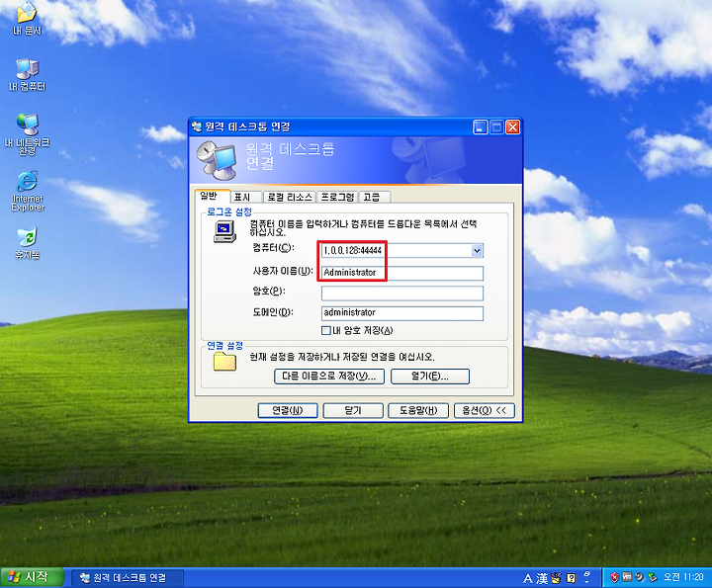712x588 pixels.
Task: Open the 내 문서 desktop icon
Action: point(27,17)
